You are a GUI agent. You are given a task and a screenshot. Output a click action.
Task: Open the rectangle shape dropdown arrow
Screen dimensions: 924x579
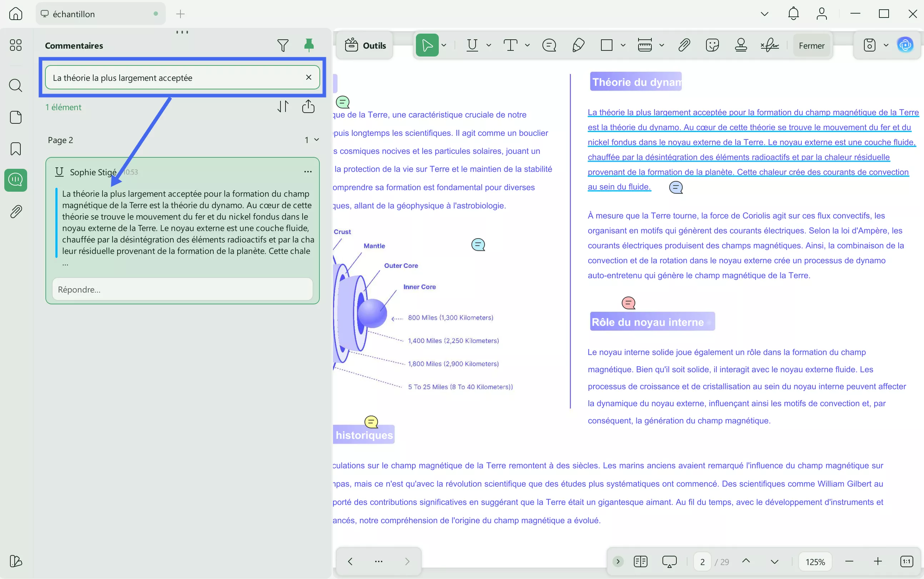tap(623, 45)
